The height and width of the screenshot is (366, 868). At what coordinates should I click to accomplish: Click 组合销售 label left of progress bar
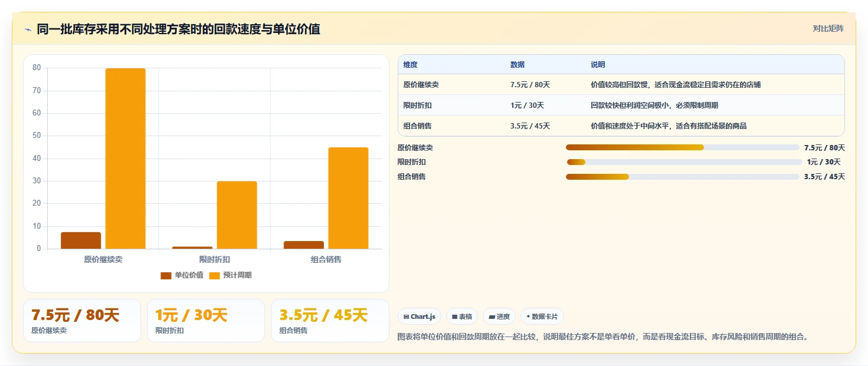tap(412, 177)
